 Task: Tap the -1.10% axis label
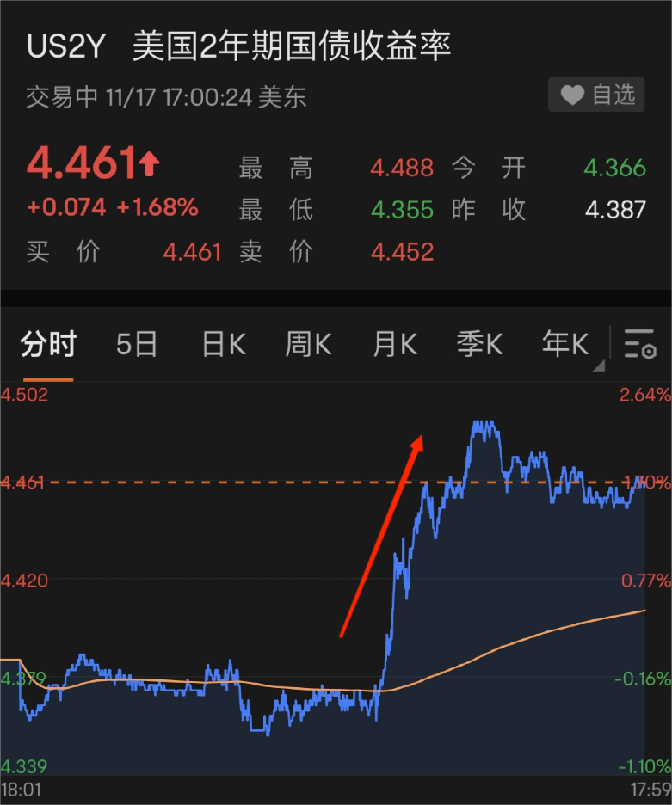644,766
